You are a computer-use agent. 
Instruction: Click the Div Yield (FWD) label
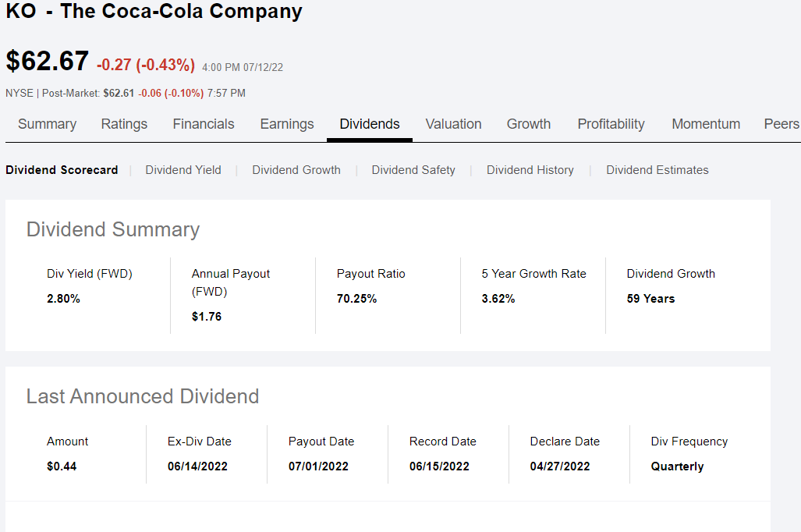[x=90, y=274]
